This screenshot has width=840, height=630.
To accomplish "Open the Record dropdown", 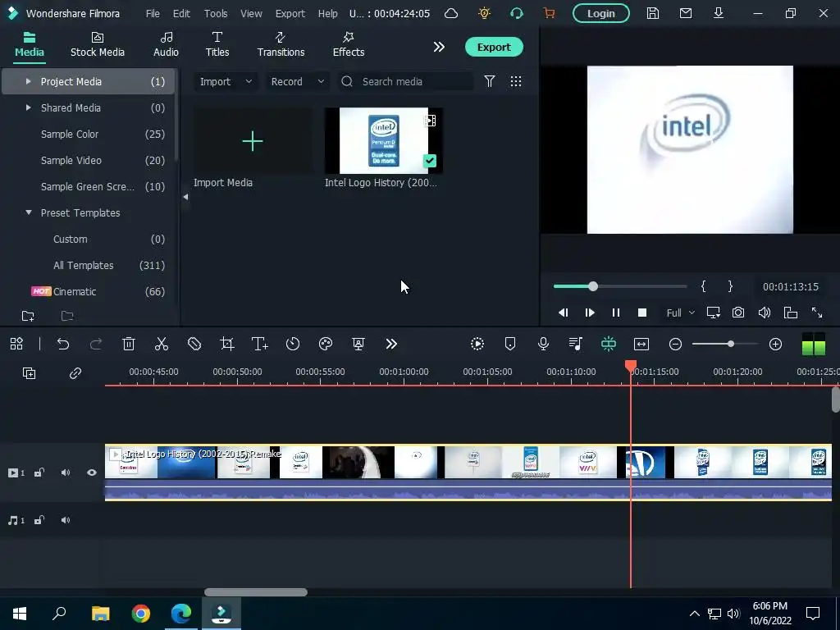I will click(297, 81).
